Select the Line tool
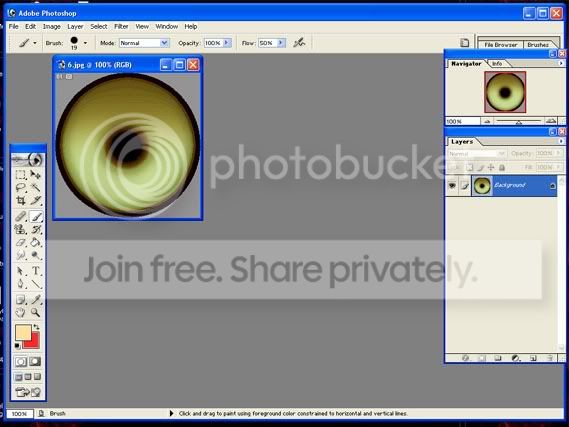The width and height of the screenshot is (569, 427). (x=36, y=284)
